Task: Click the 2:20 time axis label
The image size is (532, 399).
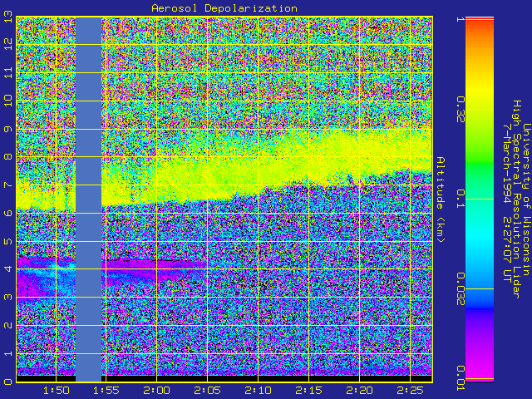Action: [x=359, y=391]
